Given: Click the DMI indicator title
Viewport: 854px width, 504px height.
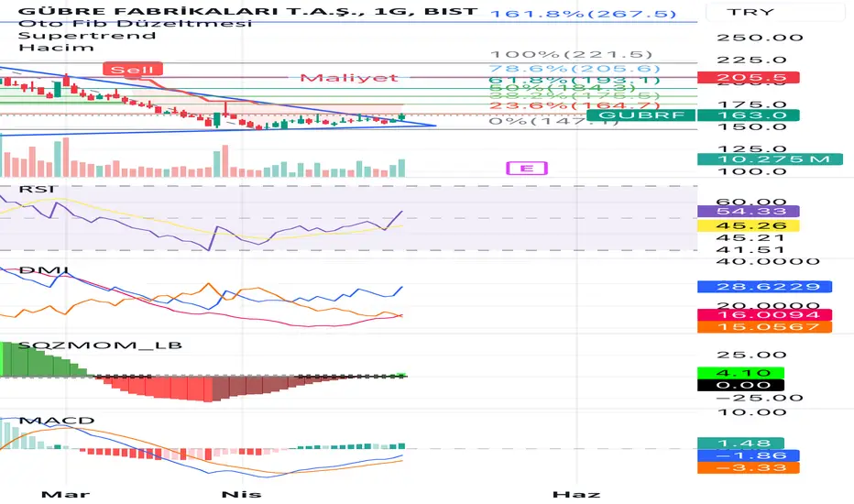Looking at the screenshot, I should tap(44, 269).
